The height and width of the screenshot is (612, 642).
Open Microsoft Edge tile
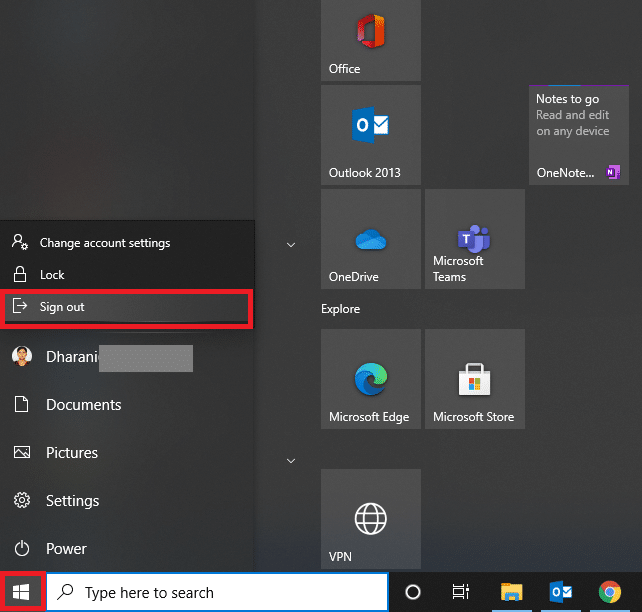tap(370, 379)
